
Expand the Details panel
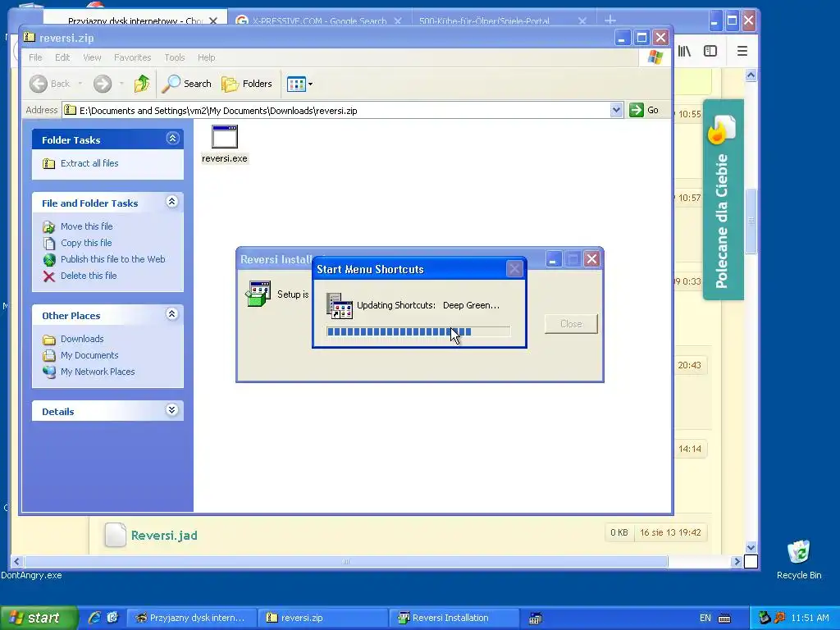coord(172,410)
